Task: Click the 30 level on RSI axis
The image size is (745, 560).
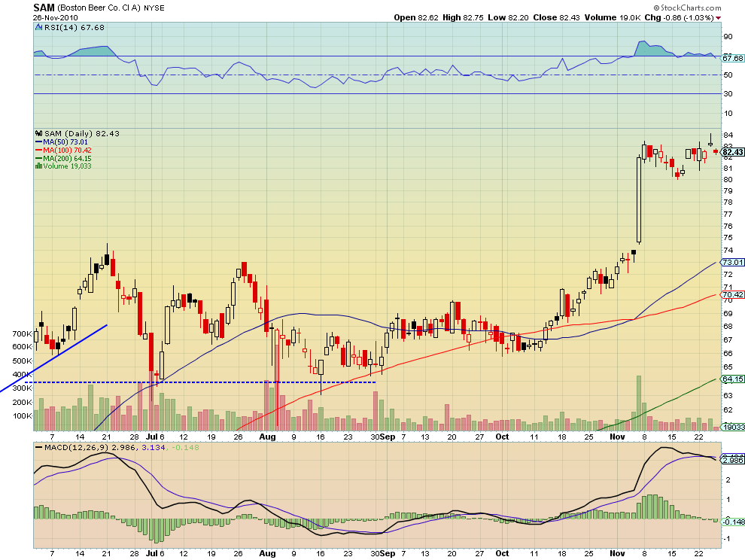Action: click(x=728, y=93)
